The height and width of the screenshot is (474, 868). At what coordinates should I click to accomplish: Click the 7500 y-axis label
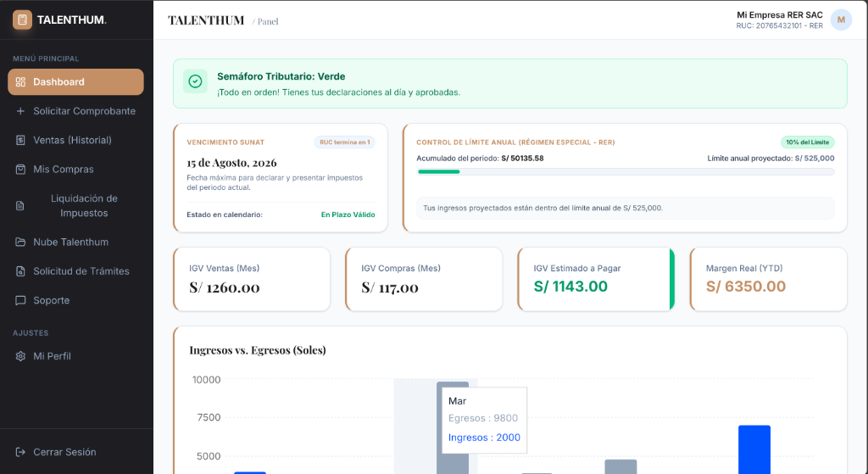(x=209, y=417)
